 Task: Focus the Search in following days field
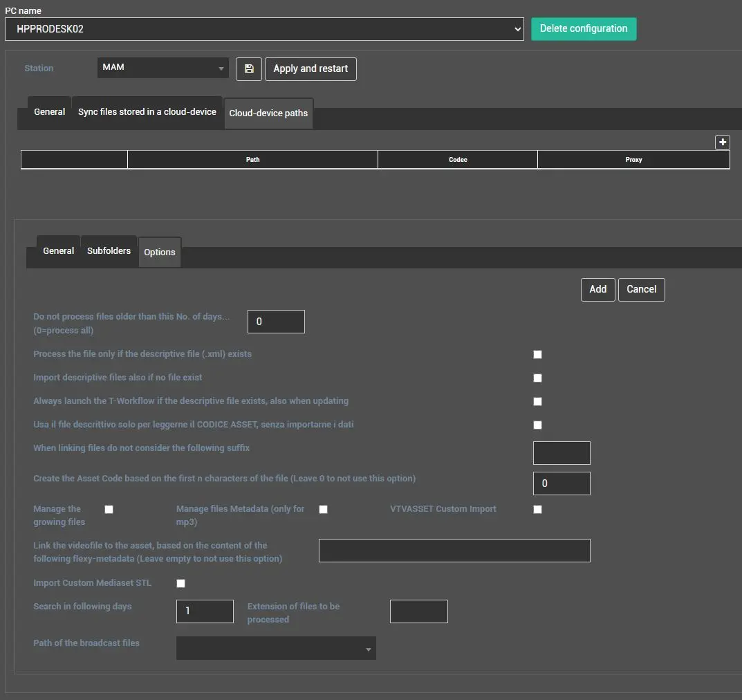coord(205,611)
